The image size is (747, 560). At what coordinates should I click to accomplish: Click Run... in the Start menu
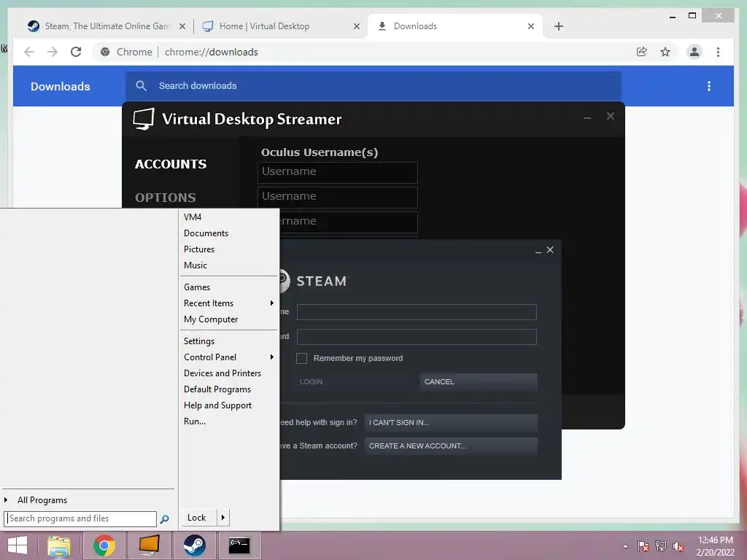coord(195,421)
